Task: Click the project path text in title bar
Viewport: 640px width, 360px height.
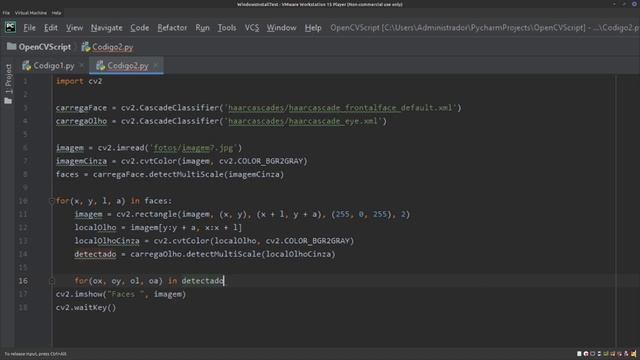Action: tap(485, 28)
